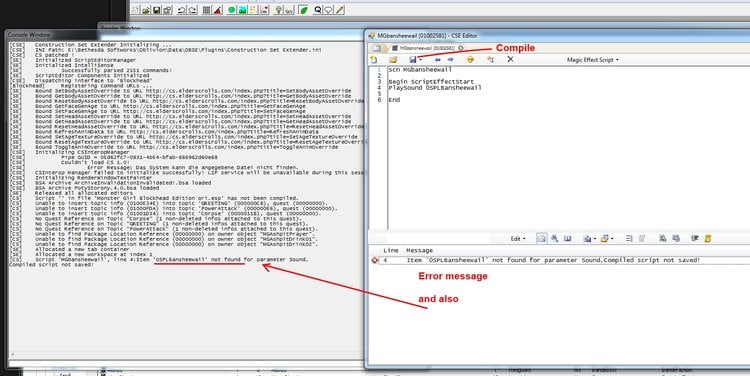Click the first blank icon in main toolbar
The width and height of the screenshot is (750, 376).
[x=135, y=10]
